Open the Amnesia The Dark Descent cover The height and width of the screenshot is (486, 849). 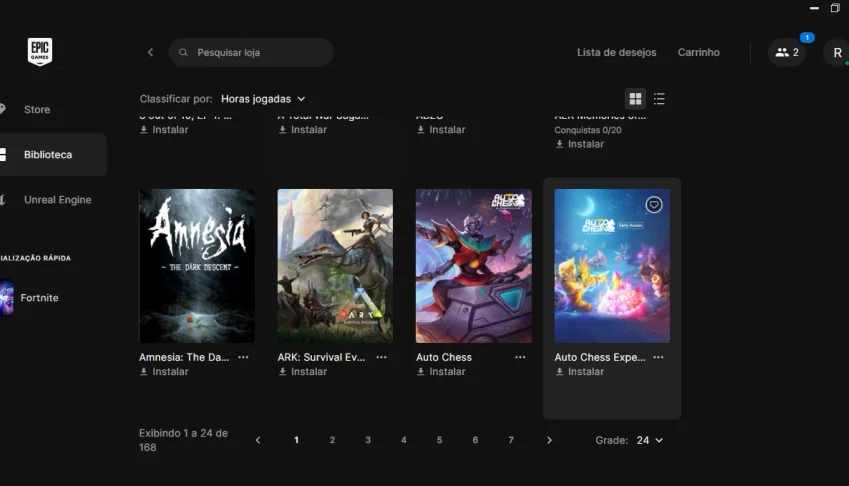[x=197, y=266]
